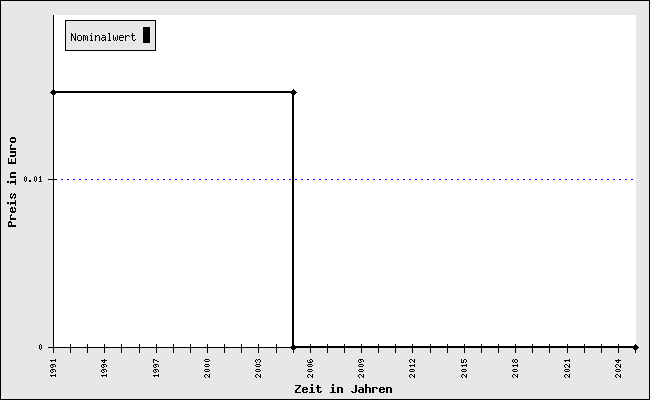Screen dimensions: 650x400
Task: Click the 2003 x-axis label
Action: point(259,368)
